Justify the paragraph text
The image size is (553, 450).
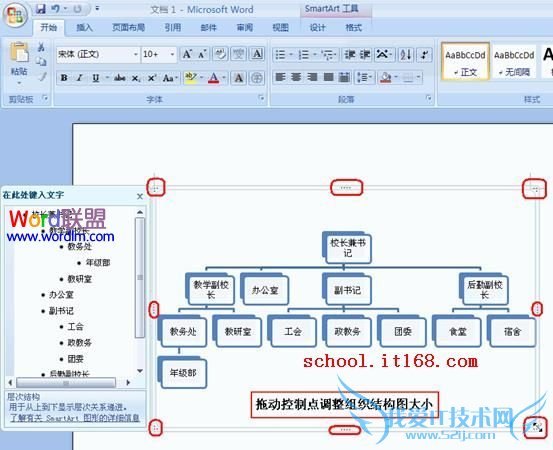(328, 77)
